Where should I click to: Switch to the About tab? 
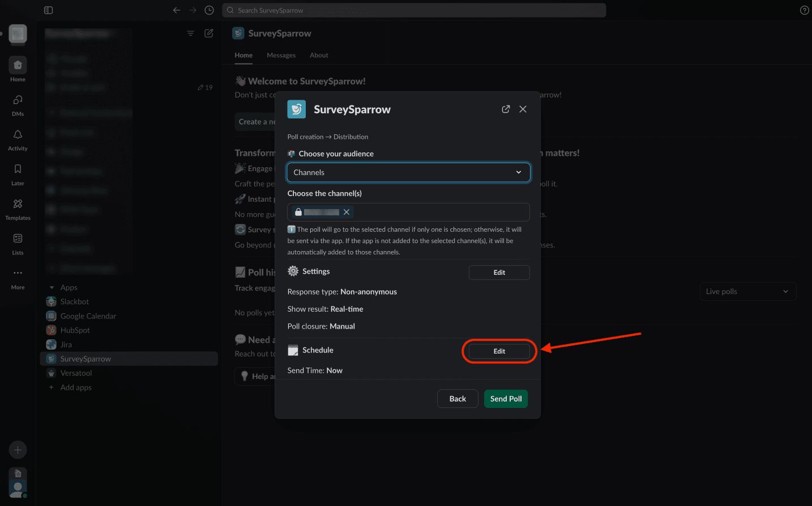319,56
